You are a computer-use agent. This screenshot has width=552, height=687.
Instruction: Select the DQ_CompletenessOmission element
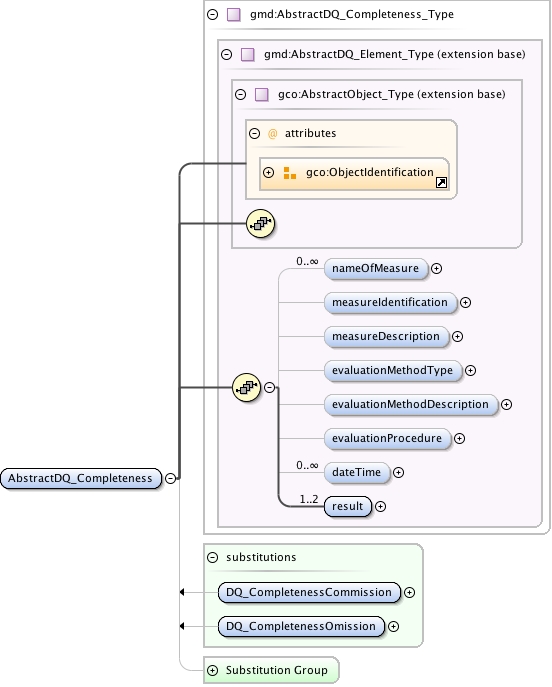301,627
